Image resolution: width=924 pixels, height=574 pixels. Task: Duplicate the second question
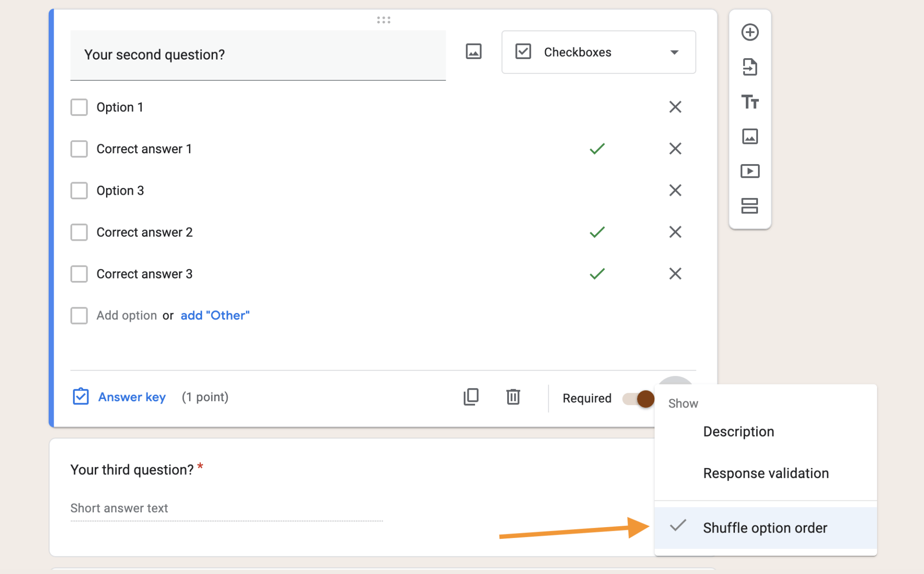point(471,397)
